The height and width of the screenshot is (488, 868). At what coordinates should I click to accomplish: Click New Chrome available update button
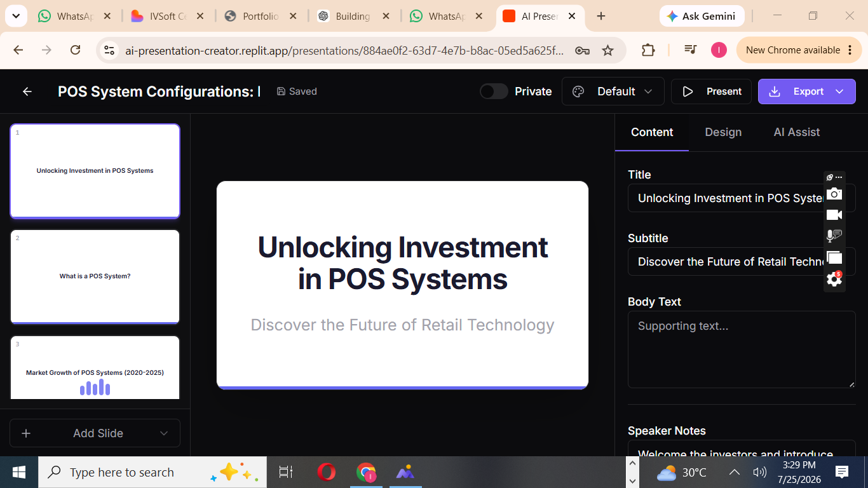799,50
